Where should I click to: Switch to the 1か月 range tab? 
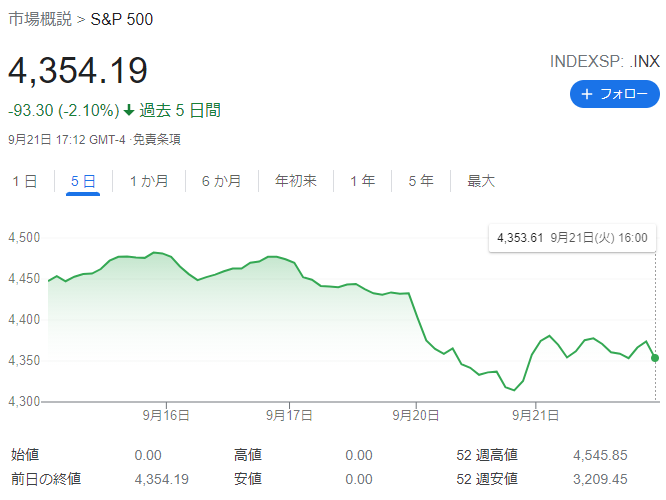(x=149, y=181)
